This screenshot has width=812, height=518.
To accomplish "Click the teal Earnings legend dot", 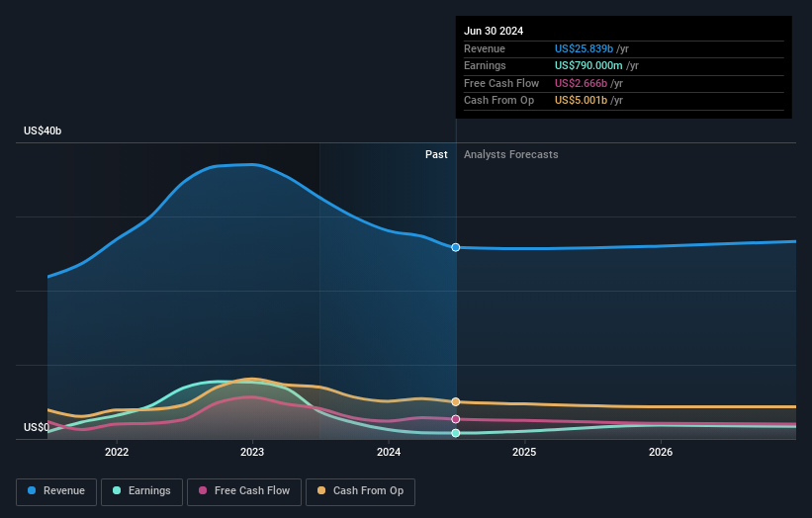I will [117, 490].
